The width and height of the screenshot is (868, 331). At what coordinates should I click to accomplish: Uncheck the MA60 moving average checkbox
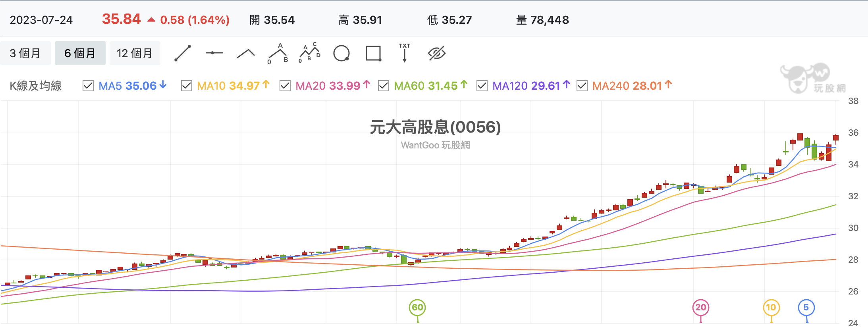pos(383,86)
